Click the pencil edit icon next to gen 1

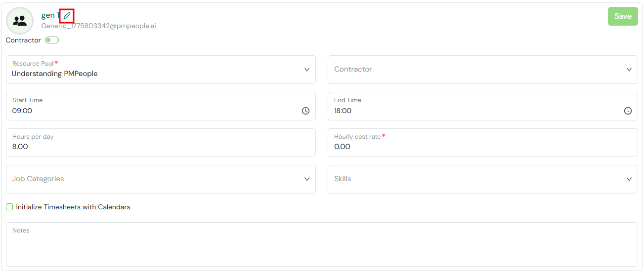(67, 16)
